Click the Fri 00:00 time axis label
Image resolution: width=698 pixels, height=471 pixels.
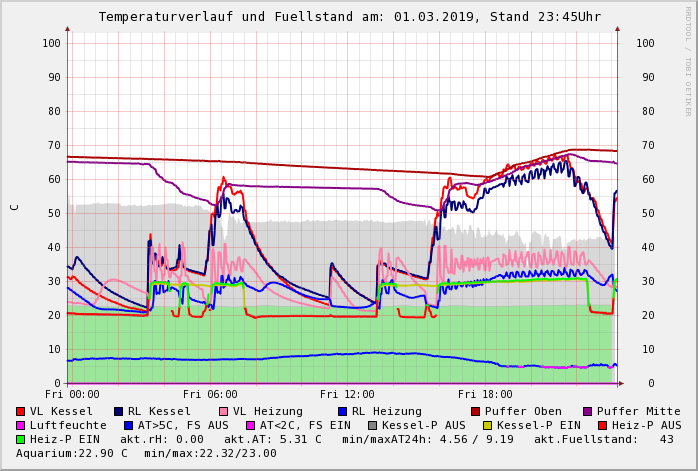point(72,394)
